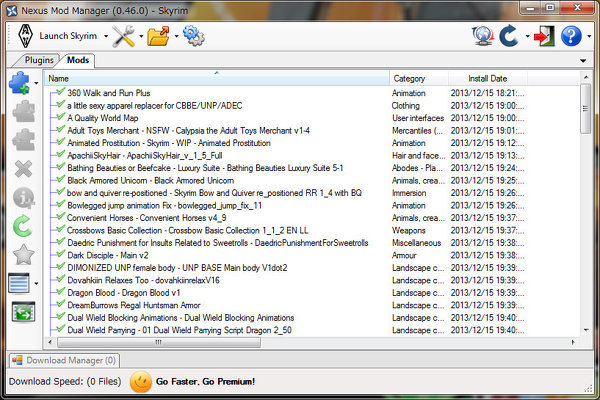Toggle checkmark for 360 Walk and Run Plus

pos(61,92)
